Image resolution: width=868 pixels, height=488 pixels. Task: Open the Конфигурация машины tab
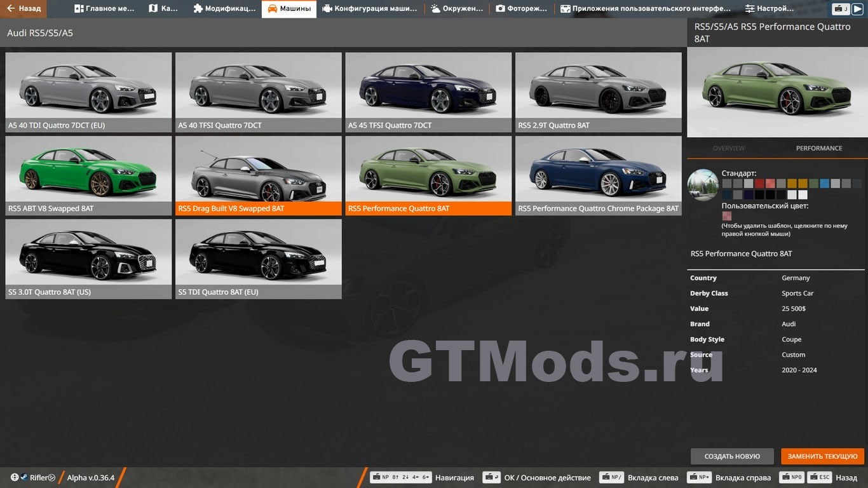369,9
